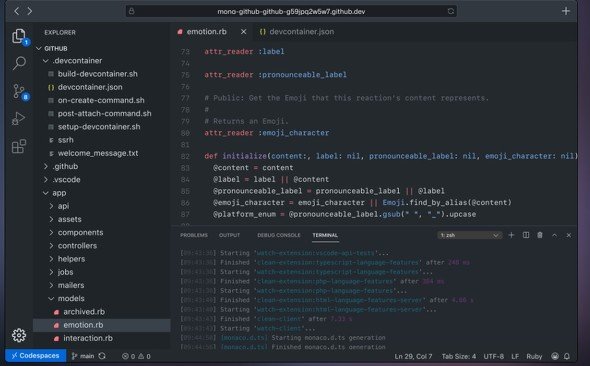Open the Source Control view icon

coord(19,91)
